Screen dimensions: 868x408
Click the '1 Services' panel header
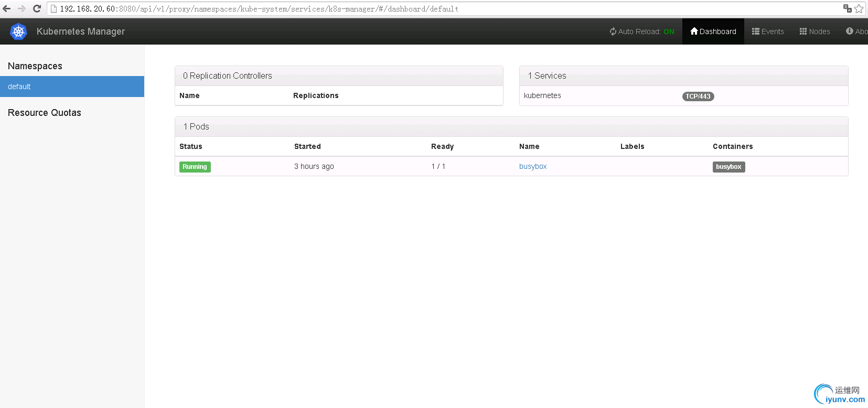[683, 76]
